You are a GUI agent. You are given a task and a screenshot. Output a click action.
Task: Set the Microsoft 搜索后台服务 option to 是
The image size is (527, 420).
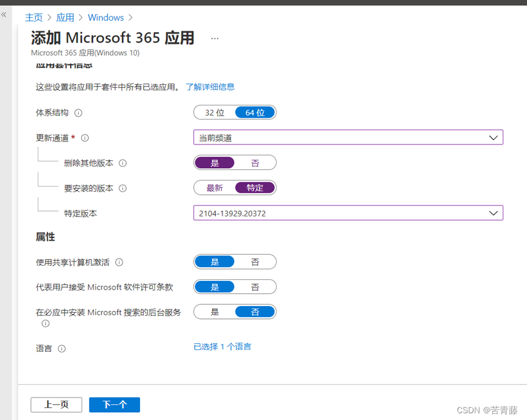pos(214,311)
